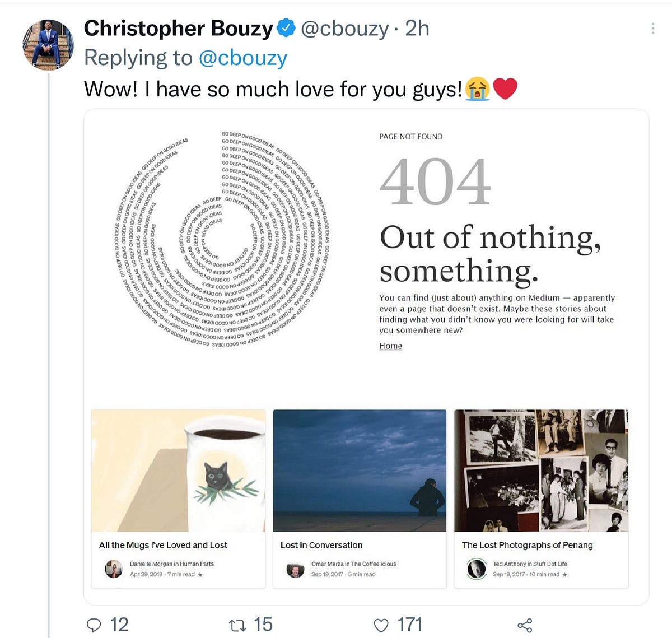This screenshot has width=672, height=638.
Task: Open the 'Lost in Conversation' story
Action: [x=321, y=544]
